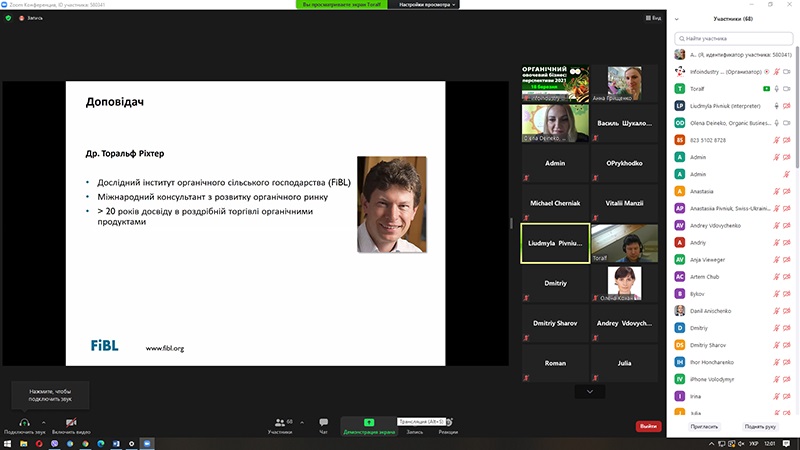Screen dimensions: 800x450
Task: Open Viber from the taskbar
Action: point(54,444)
